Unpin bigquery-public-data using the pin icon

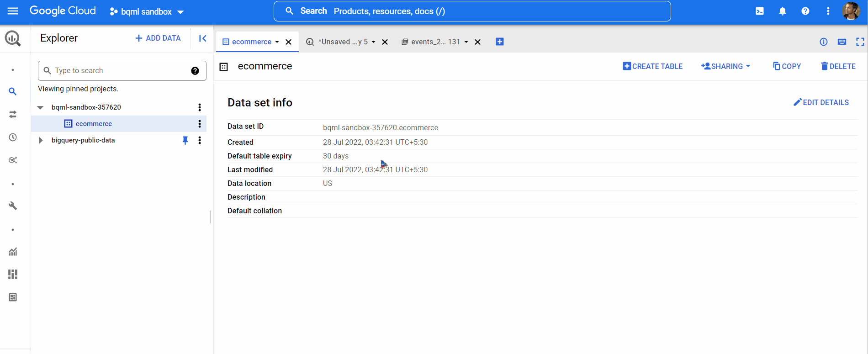185,140
